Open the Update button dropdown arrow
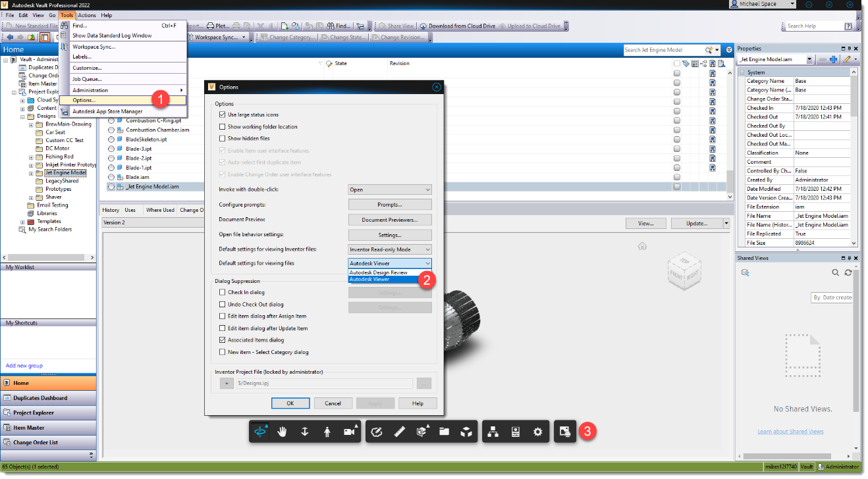868x479 pixels. coord(726,224)
